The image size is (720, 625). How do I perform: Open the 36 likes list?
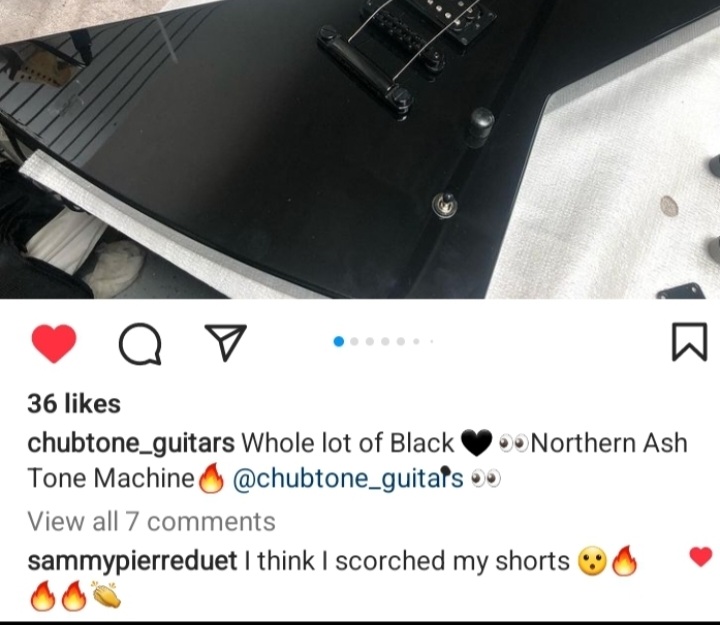click(x=74, y=404)
